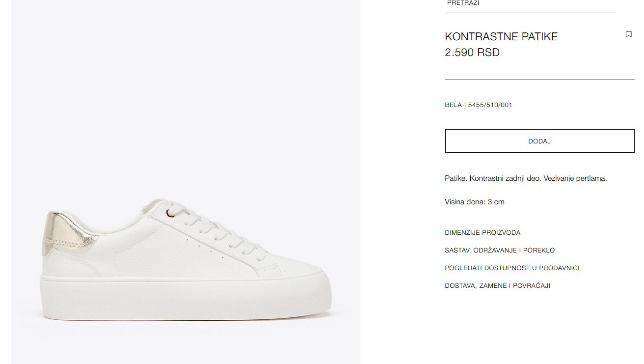Open SASTAV, ODRŽAVANJE I POREKLO section

[500, 251]
